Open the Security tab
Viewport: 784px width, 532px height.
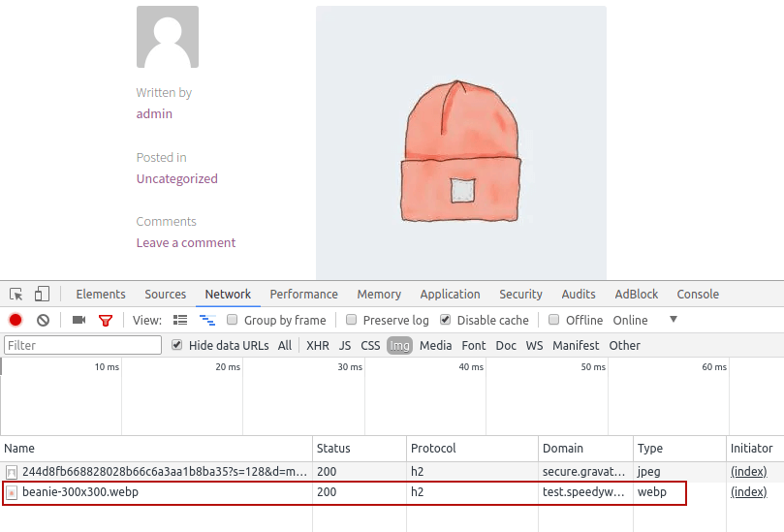tap(520, 294)
